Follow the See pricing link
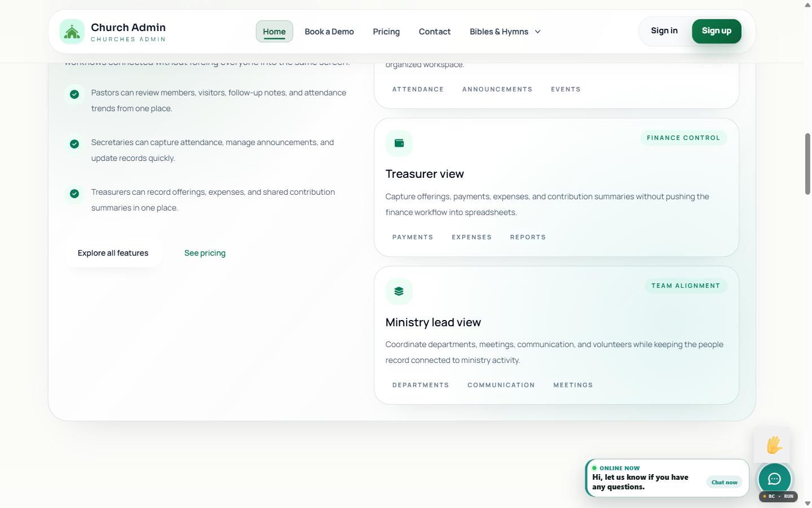Viewport: 812px width, 508px height. 205,253
